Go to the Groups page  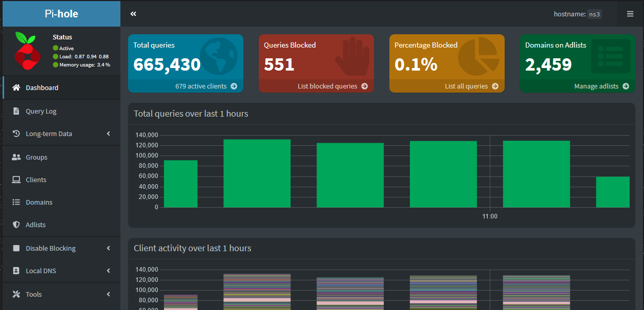point(61,157)
